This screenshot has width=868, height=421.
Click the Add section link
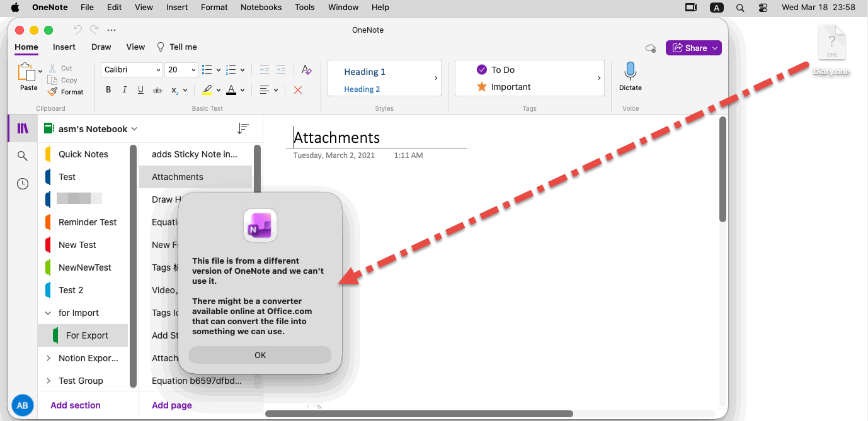tap(76, 405)
